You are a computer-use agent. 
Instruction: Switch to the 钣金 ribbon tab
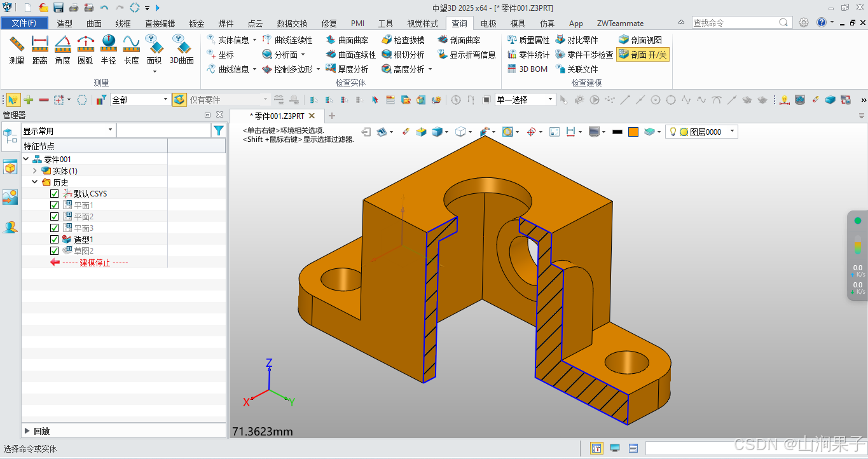click(196, 24)
